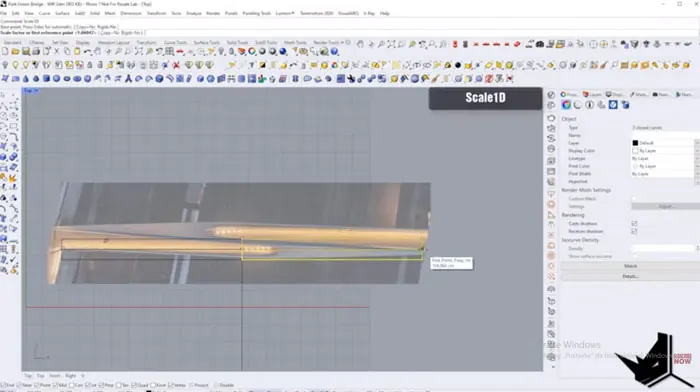This screenshot has height=392, width=700.
Task: Switch to the Curve Tools toolbar tab
Action: pyautogui.click(x=175, y=42)
